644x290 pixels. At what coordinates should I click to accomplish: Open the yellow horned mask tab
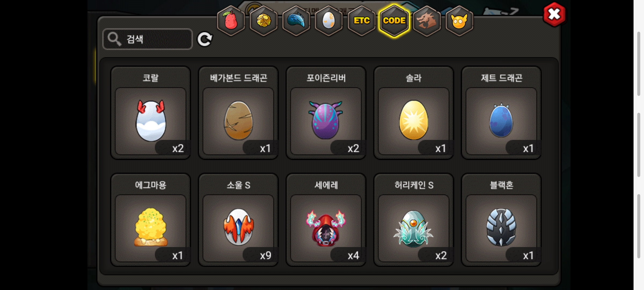[459, 21]
